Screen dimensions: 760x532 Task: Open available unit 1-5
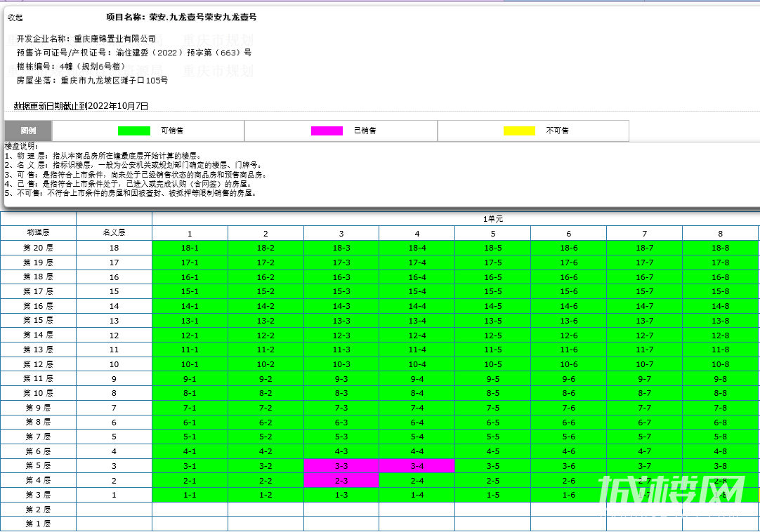[x=493, y=496]
